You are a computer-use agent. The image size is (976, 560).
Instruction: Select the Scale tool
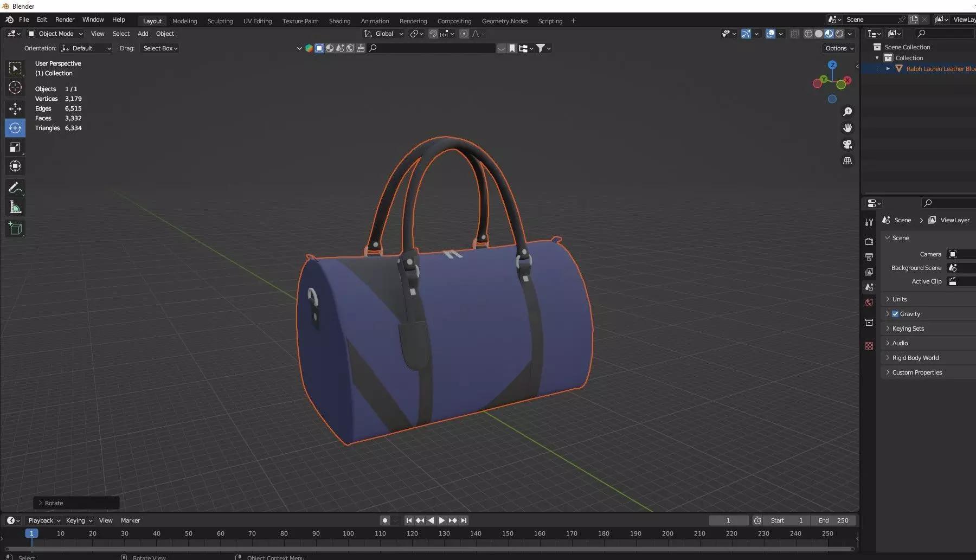(15, 147)
